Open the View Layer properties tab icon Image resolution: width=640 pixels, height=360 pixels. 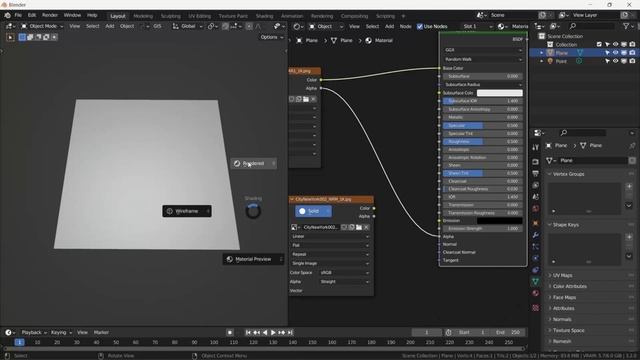[x=536, y=185]
